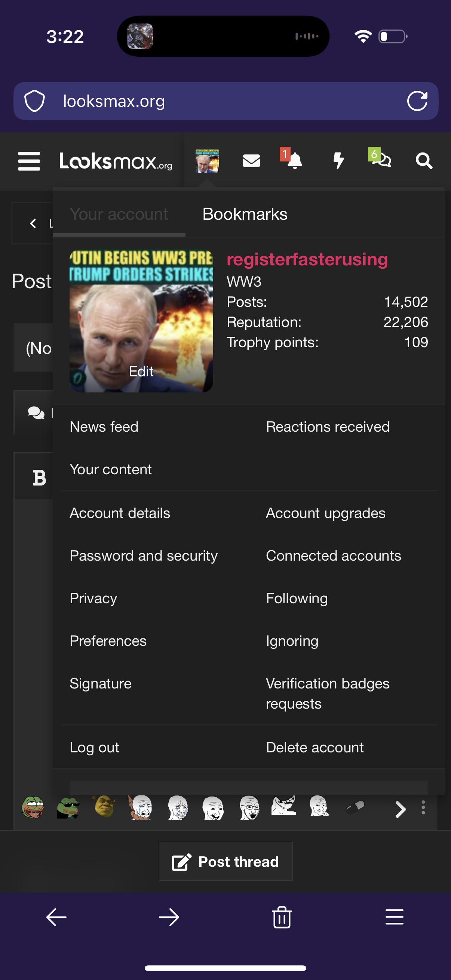Image resolution: width=451 pixels, height=980 pixels.
Task: Open Password and security settings
Action: [144, 556]
